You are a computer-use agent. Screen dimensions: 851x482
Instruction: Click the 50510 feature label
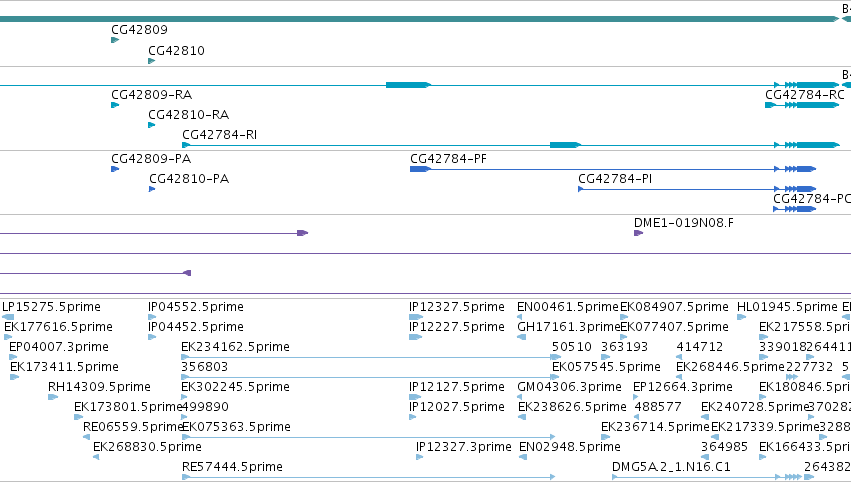tap(571, 347)
